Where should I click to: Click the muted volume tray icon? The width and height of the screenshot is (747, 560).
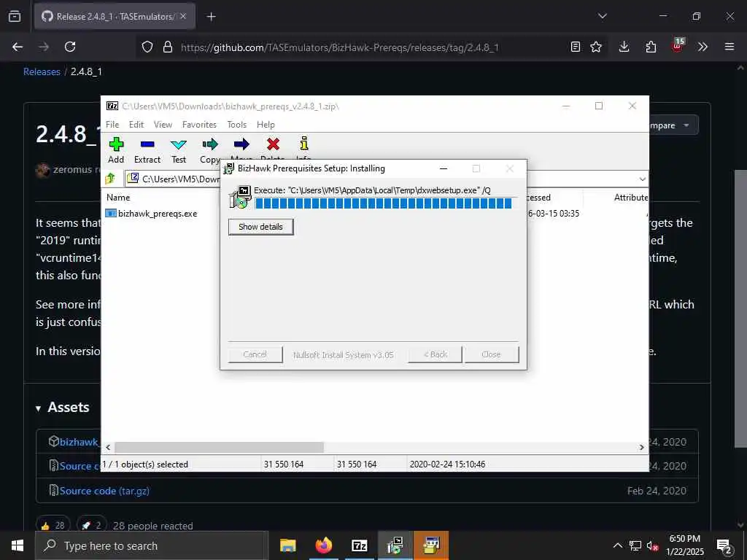[x=652, y=545]
